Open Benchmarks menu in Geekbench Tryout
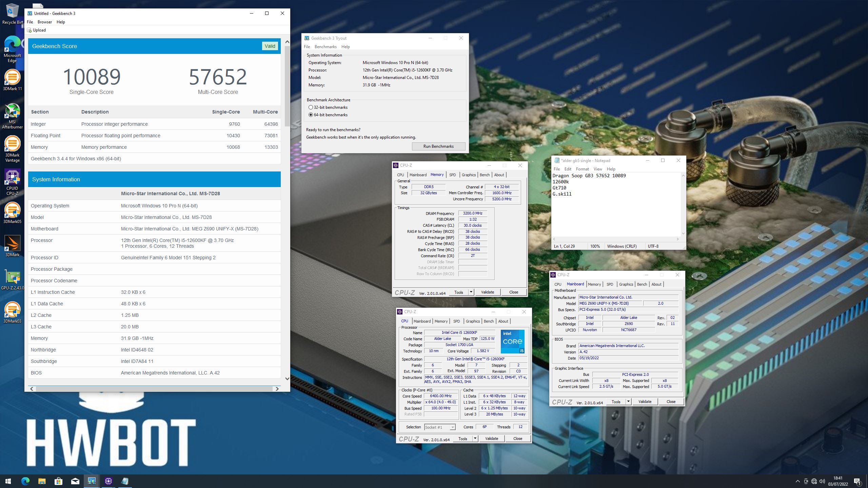This screenshot has height=488, width=868. (x=325, y=47)
